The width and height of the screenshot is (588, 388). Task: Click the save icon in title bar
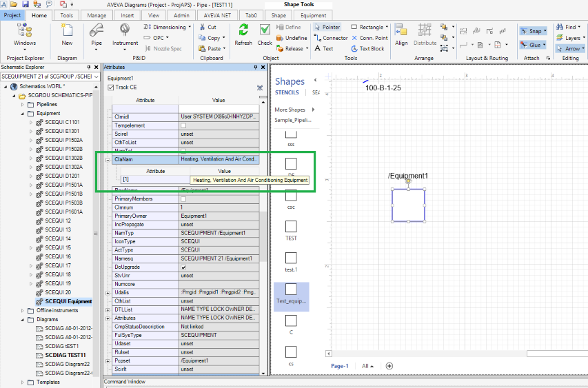[26, 4]
